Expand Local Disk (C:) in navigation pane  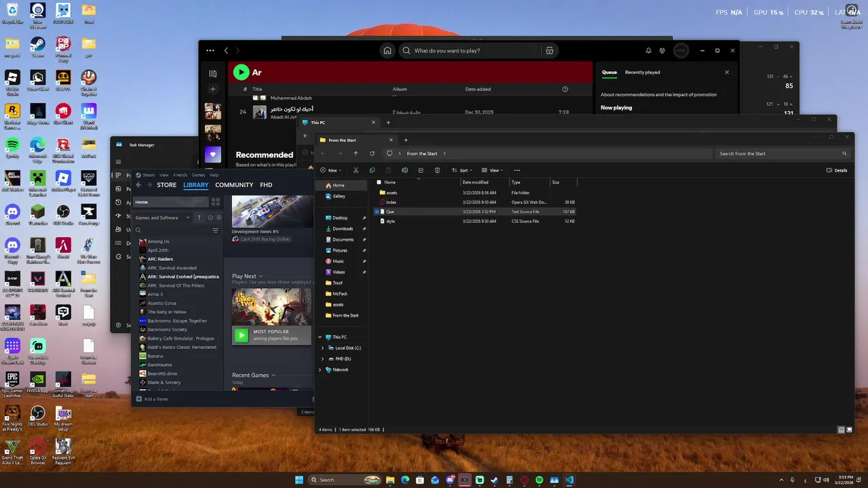323,348
